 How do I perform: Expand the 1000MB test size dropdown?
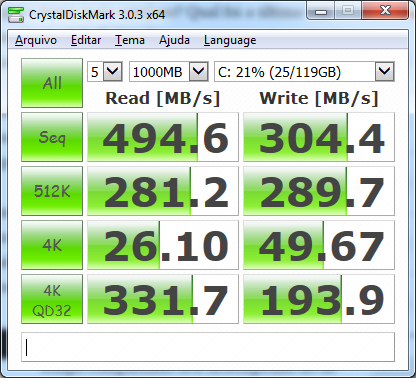click(169, 71)
